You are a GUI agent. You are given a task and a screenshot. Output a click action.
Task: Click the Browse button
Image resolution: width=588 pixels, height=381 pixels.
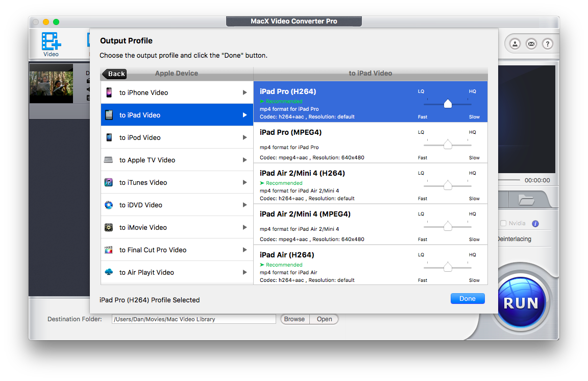click(295, 319)
